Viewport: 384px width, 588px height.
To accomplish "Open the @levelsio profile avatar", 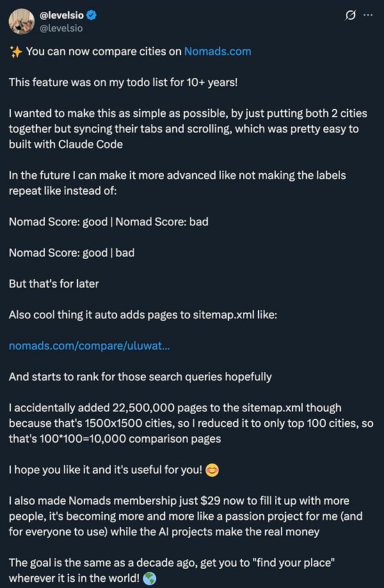I will click(x=20, y=21).
